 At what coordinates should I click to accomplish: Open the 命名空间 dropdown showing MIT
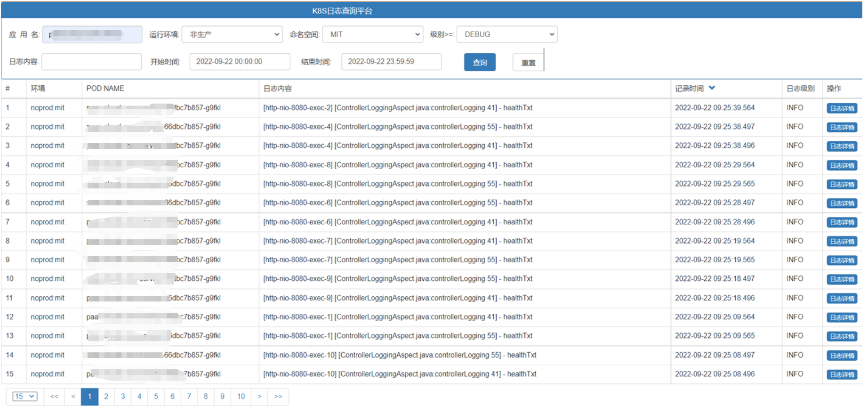(372, 34)
